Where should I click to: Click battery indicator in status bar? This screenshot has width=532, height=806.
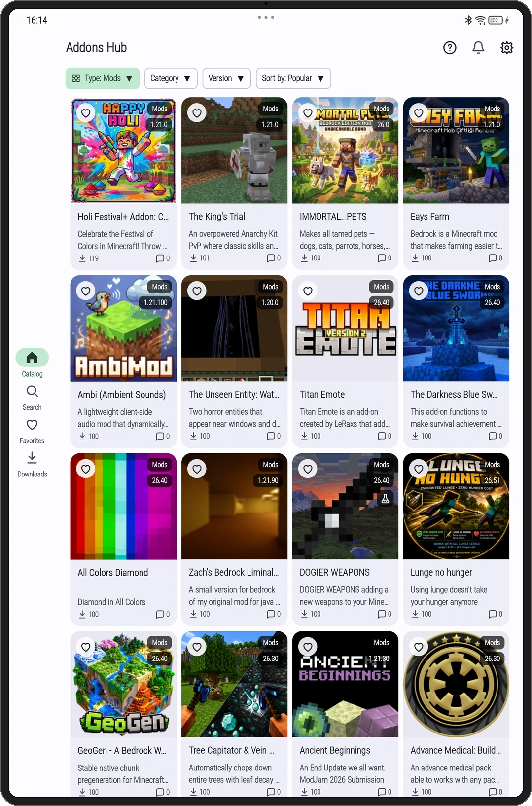496,20
